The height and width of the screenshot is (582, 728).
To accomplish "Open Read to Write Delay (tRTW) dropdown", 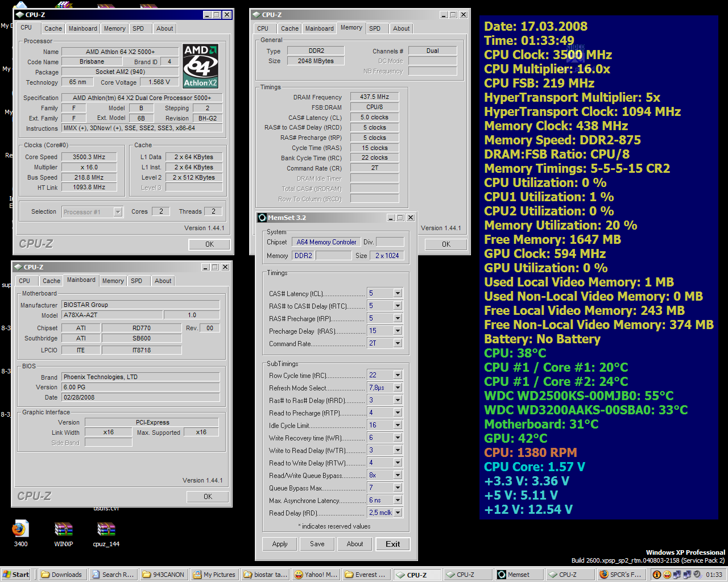I will pos(398,463).
